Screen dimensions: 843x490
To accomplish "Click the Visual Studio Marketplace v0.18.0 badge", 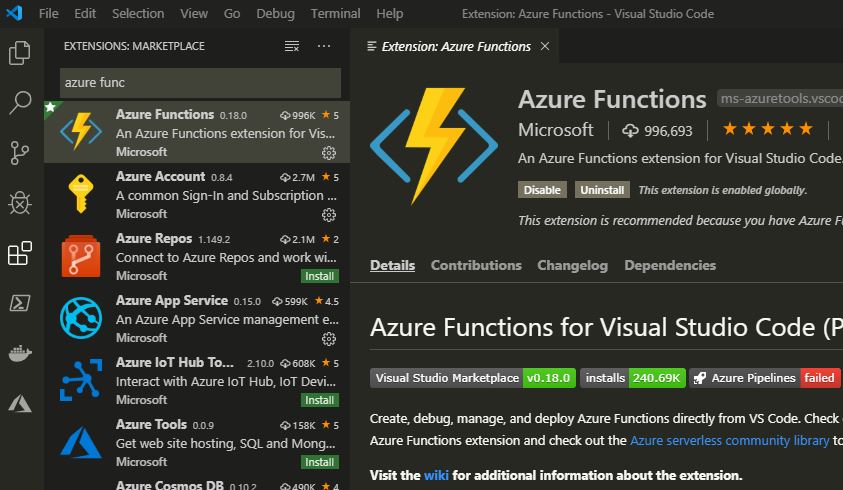I will point(473,378).
